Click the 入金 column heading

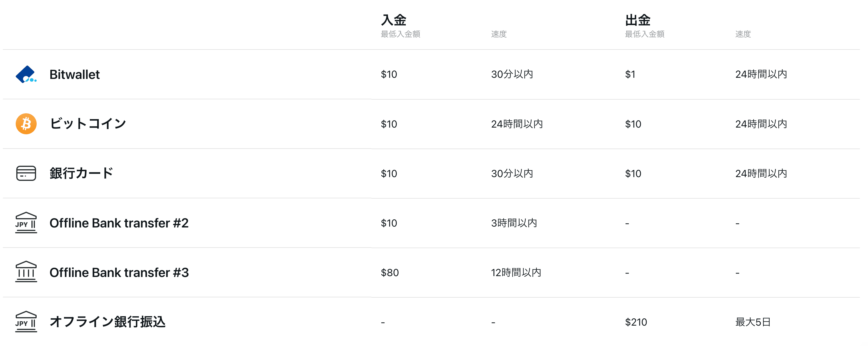click(x=394, y=20)
